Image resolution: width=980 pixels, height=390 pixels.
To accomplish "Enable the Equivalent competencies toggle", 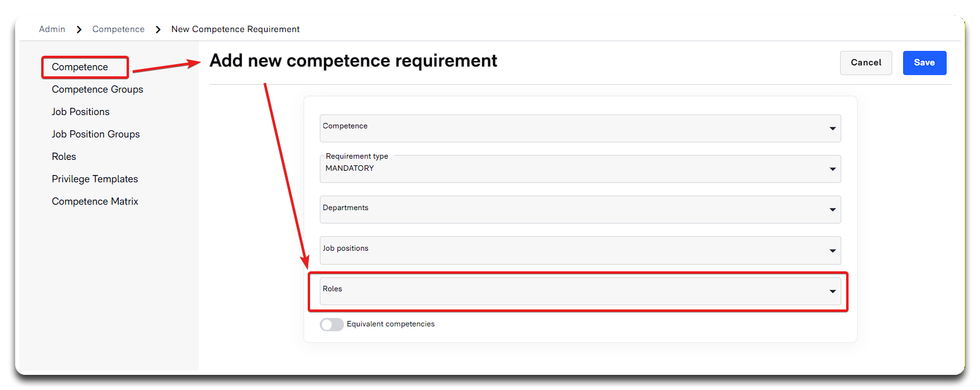I will [x=332, y=325].
